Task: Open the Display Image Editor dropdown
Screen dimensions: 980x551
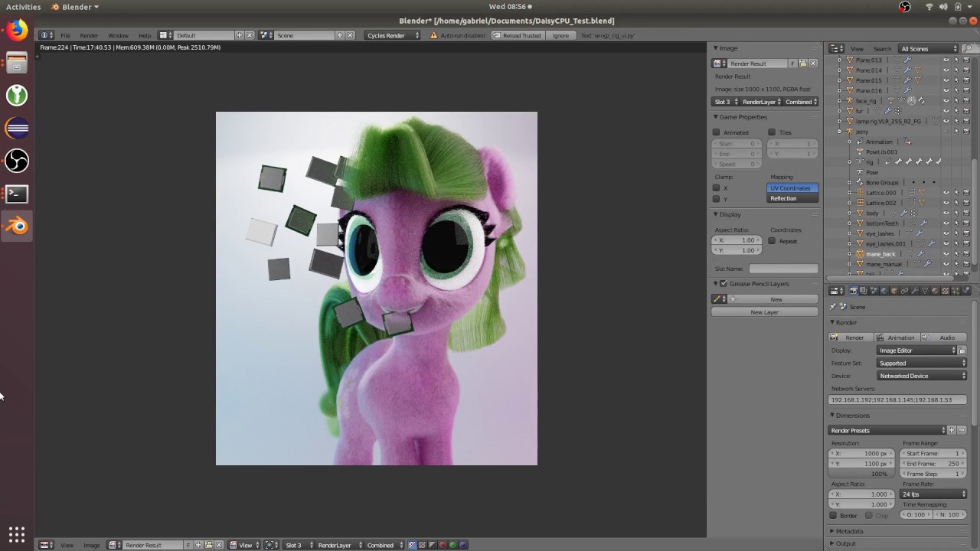Action: 917,350
